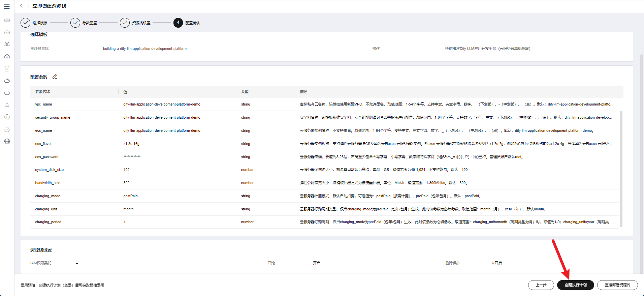Open the plain cloud sidebar icon
Screen dimensions: 644x296
[7, 81]
